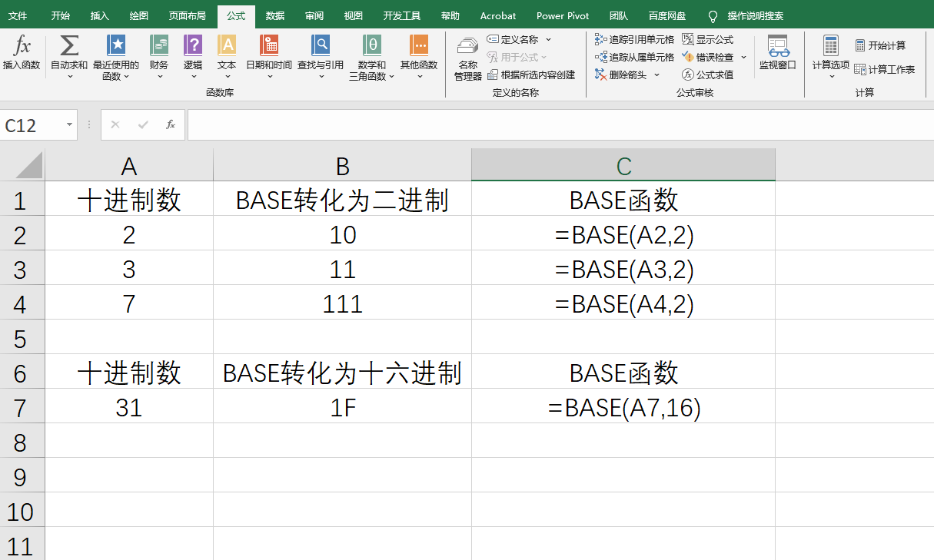Select cell BASE转化为二进制

coord(342,200)
